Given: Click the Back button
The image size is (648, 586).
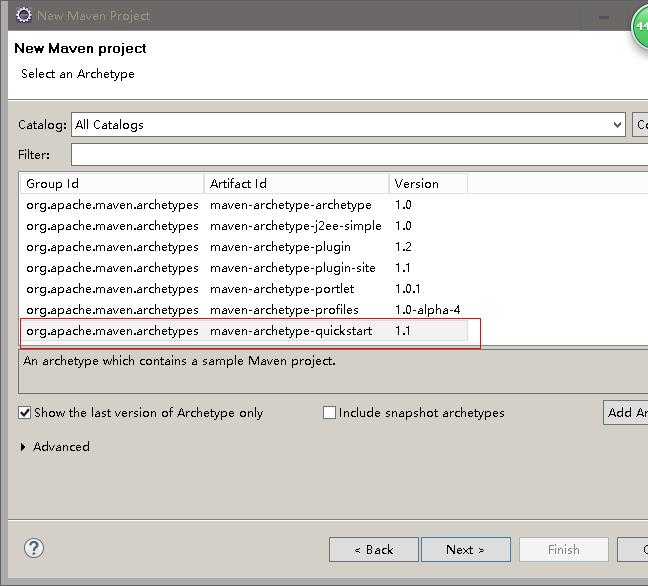Looking at the screenshot, I should [x=374, y=550].
